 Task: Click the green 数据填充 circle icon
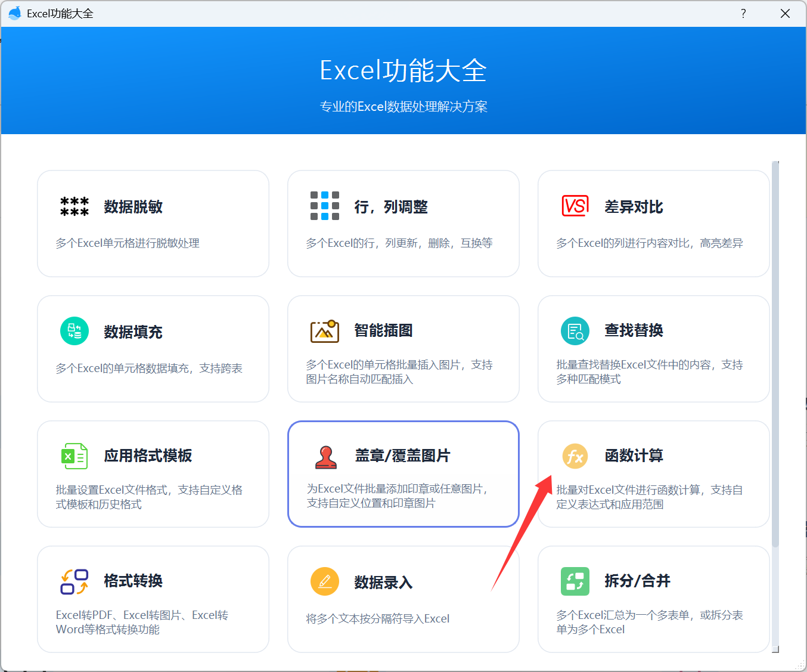[x=75, y=331]
